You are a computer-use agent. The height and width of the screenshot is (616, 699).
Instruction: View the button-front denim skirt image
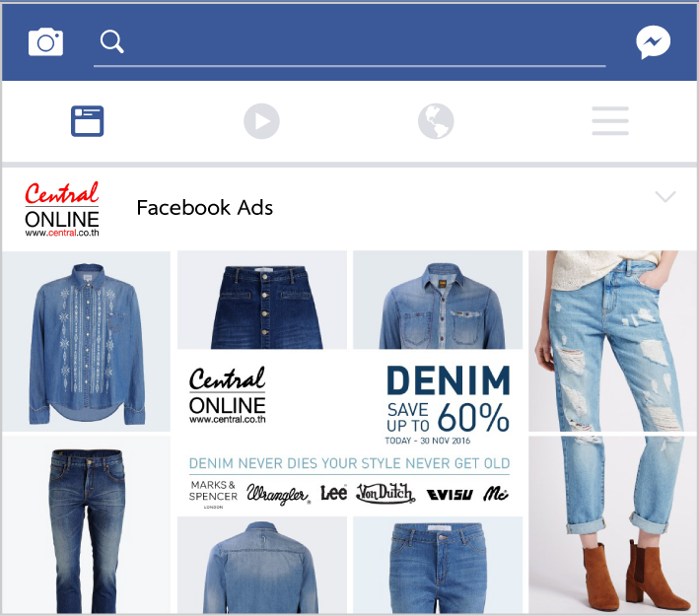tap(262, 300)
